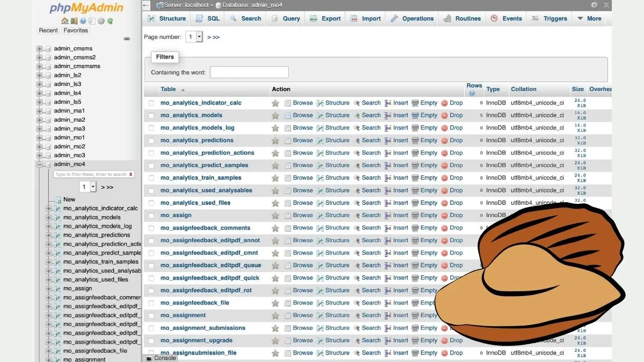Open the sidebar page number dropdown

pos(88,187)
